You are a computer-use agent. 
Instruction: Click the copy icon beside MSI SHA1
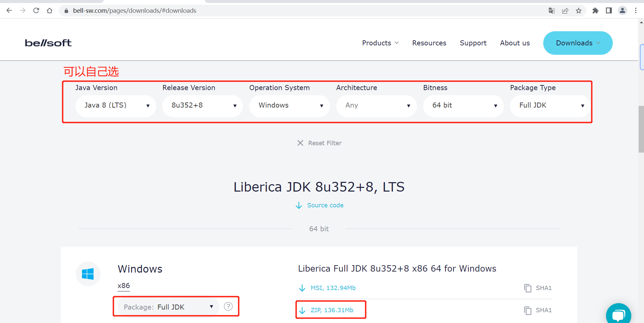[528, 288]
